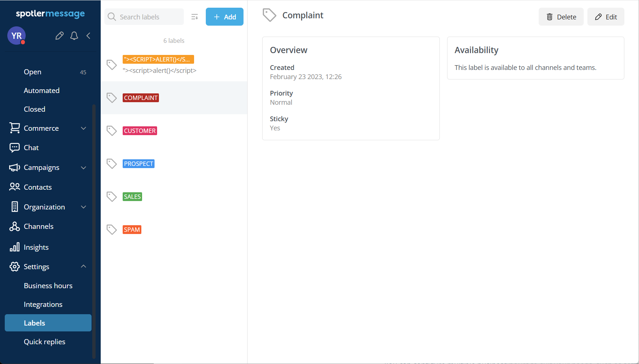The height and width of the screenshot is (364, 639).
Task: Open Insights from the sidebar
Action: [36, 247]
